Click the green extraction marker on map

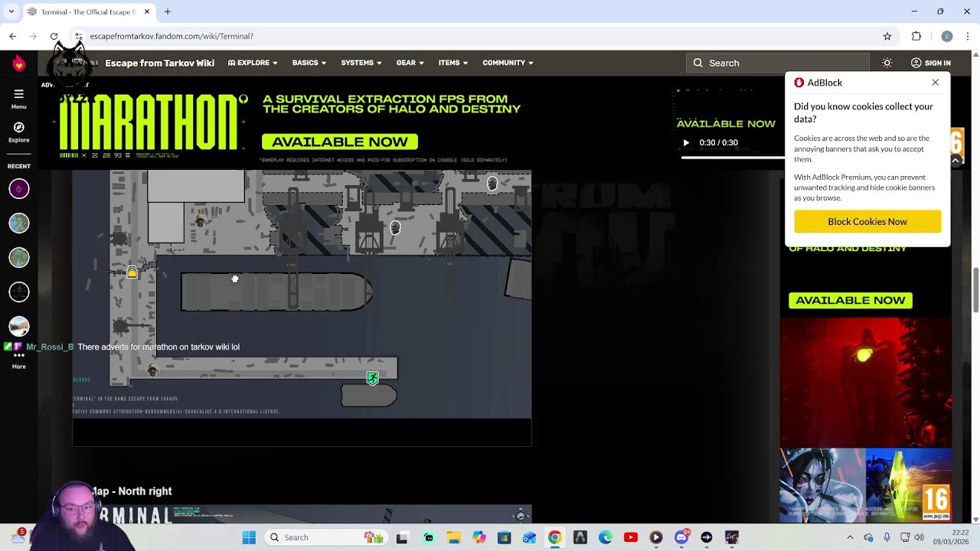pos(372,378)
